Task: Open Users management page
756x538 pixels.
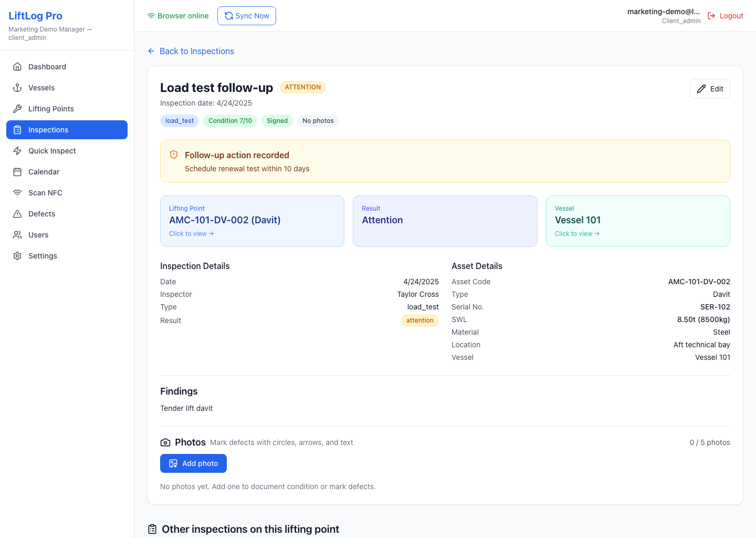Action: pos(67,235)
